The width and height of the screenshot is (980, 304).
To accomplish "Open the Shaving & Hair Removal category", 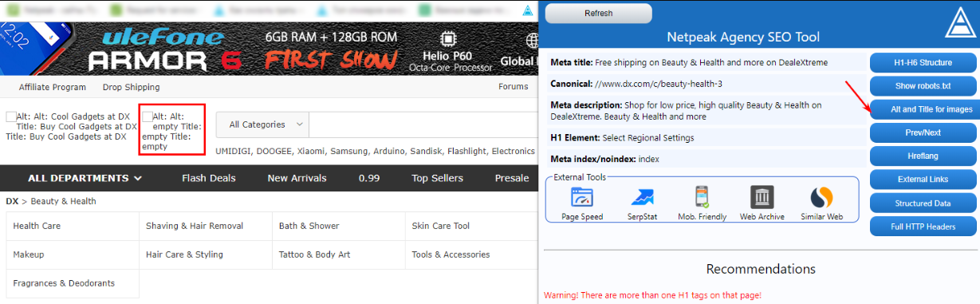I will pyautogui.click(x=195, y=226).
